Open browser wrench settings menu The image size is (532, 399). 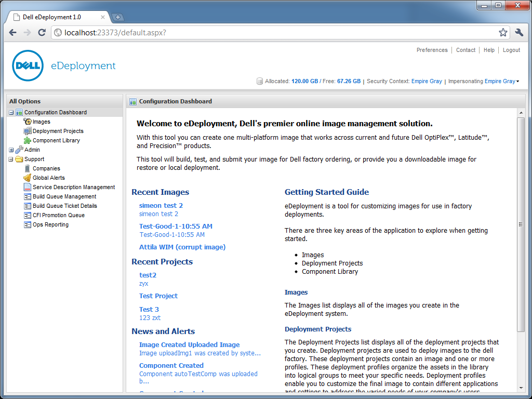[519, 33]
